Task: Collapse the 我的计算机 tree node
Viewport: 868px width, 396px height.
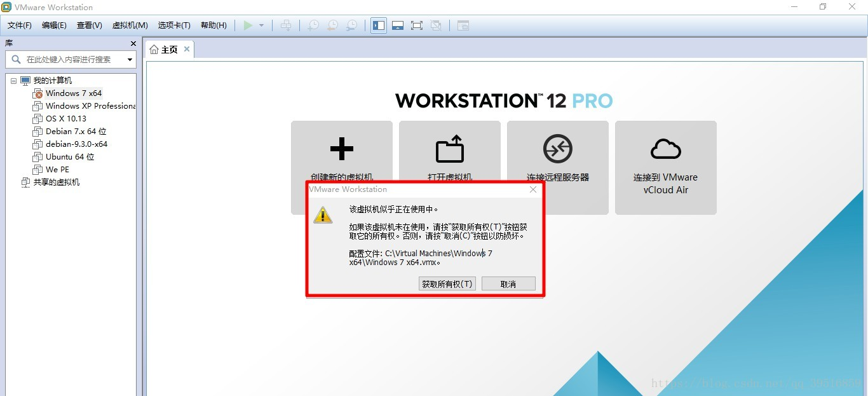Action: [x=13, y=81]
